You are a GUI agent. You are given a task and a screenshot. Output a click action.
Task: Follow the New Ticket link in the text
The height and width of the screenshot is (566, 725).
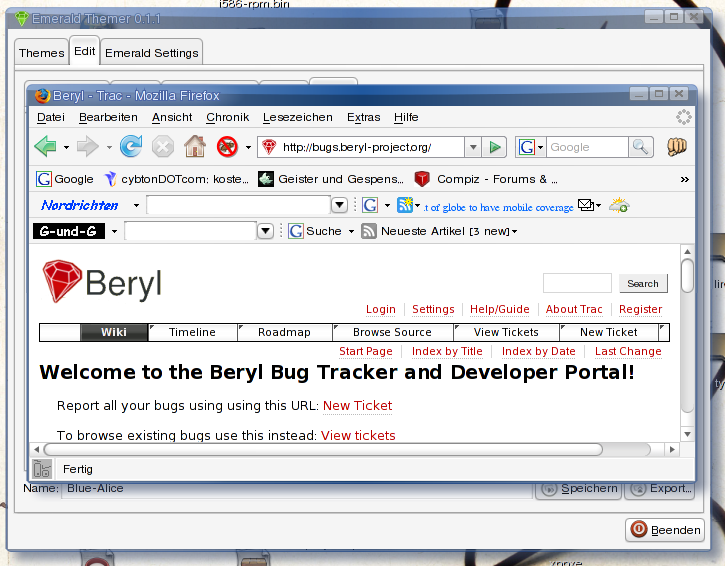357,406
